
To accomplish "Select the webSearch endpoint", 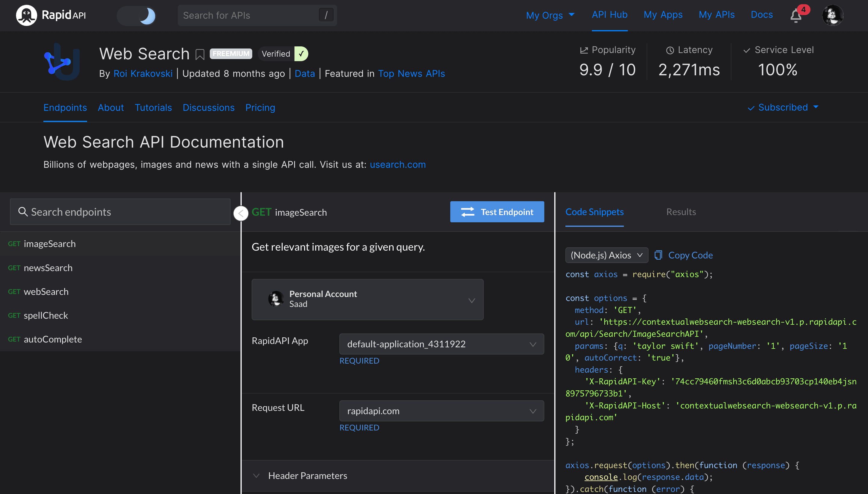I will (x=120, y=292).
